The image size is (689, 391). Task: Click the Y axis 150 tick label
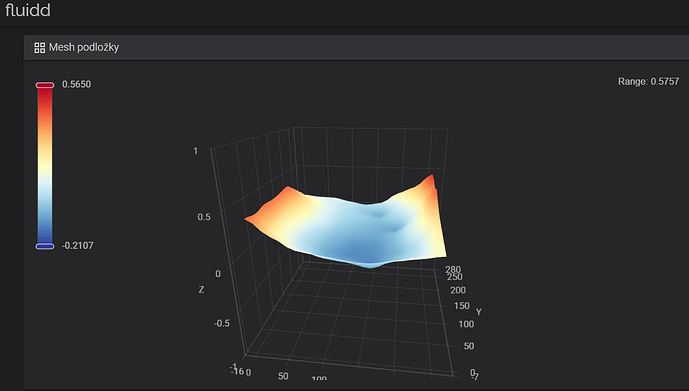(x=462, y=306)
